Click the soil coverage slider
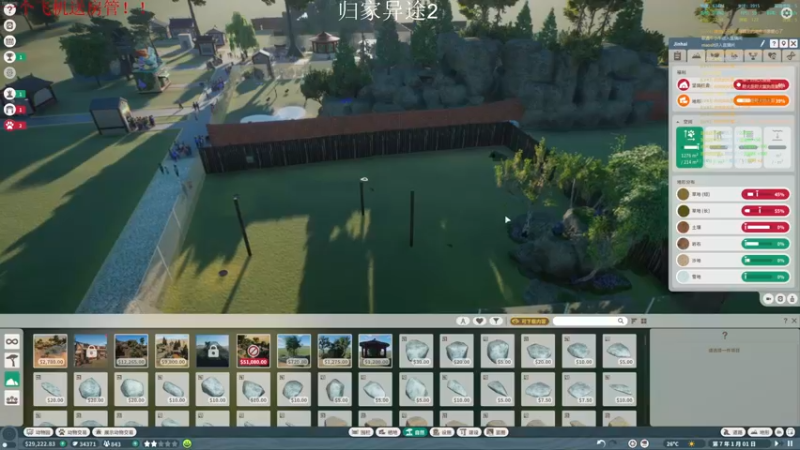The image size is (800, 450). coord(765,227)
